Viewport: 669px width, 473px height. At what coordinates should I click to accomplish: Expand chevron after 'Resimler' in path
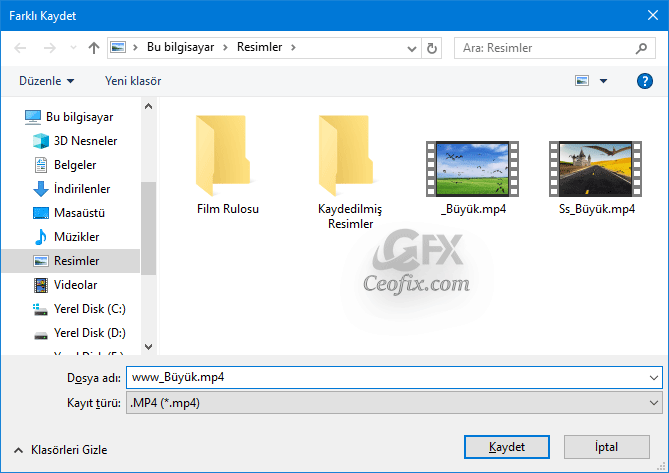tap(293, 47)
